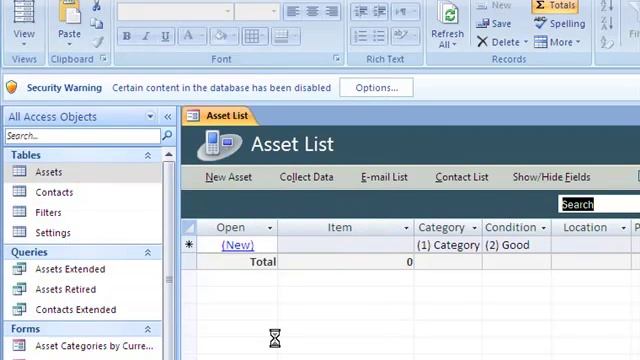This screenshot has height=360, width=640.
Task: Open the More records menu
Action: coord(557,42)
